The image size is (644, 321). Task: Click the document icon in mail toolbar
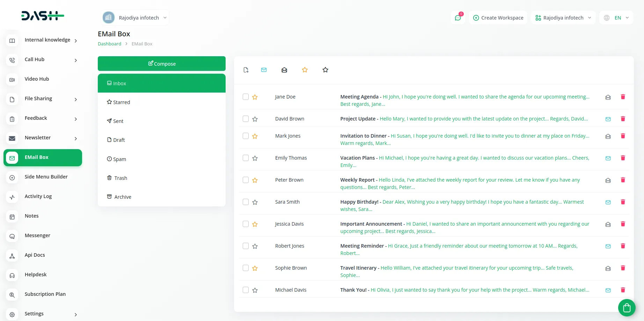(x=246, y=70)
